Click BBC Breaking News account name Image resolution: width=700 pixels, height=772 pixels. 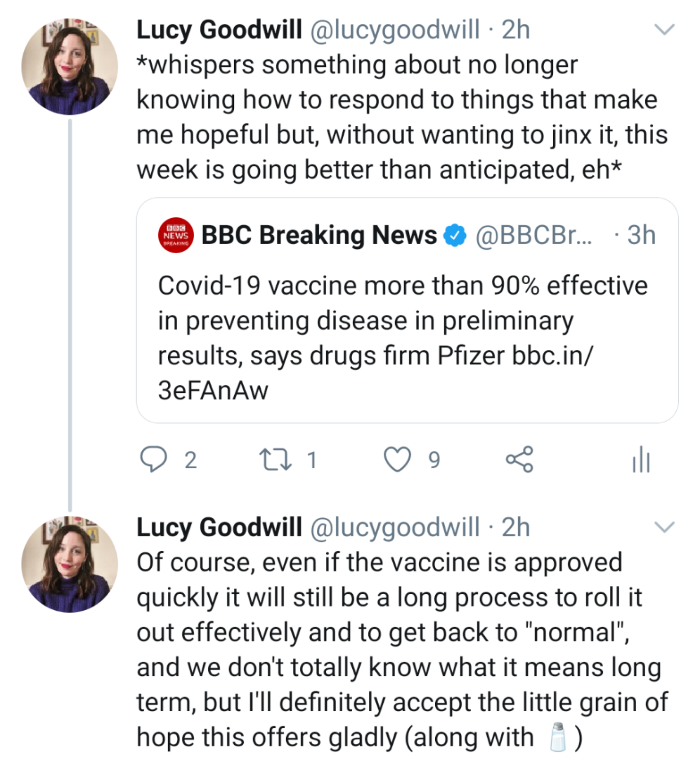319,235
